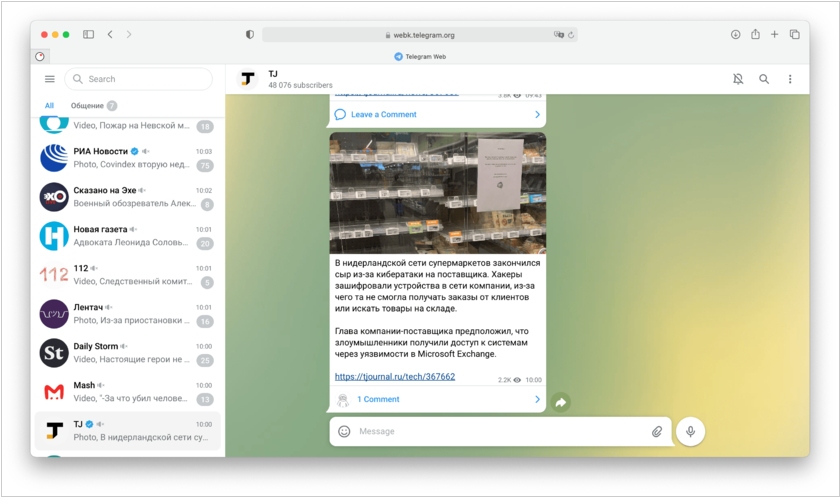Open the Лентач chat
Image resolution: width=840 pixels, height=497 pixels.
click(128, 314)
